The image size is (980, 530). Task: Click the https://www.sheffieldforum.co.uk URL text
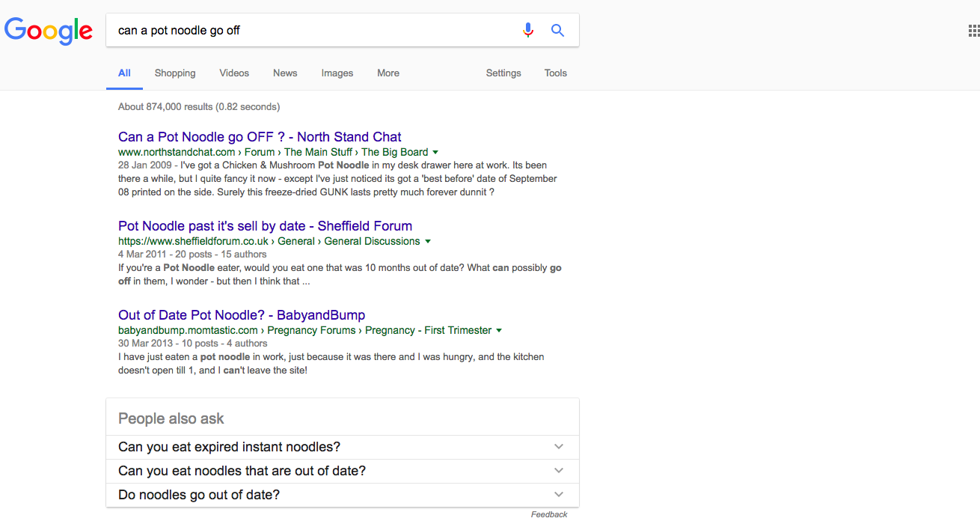[x=193, y=241]
